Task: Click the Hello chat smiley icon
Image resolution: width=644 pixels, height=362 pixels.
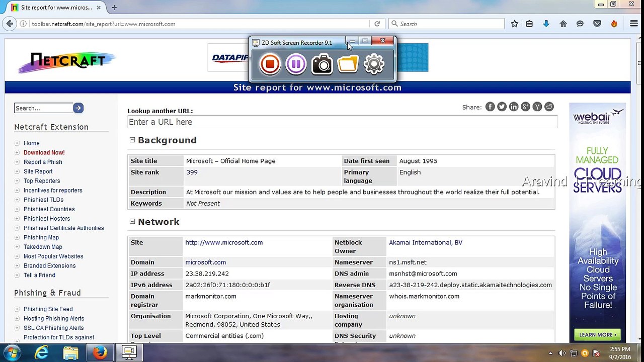Action: pos(580,24)
